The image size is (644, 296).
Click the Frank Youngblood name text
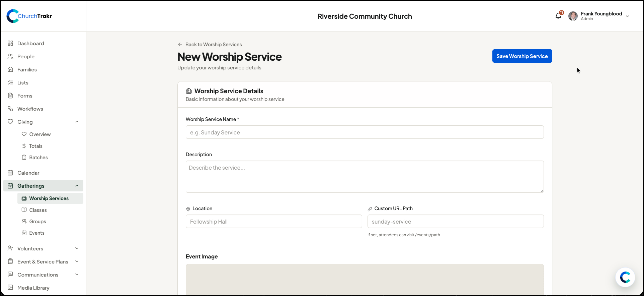601,14
